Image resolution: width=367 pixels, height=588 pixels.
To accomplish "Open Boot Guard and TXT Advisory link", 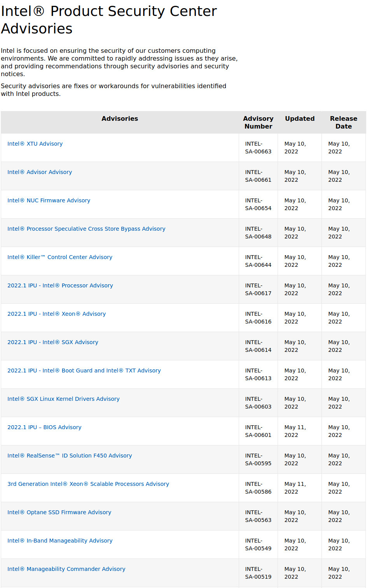I will click(x=84, y=371).
